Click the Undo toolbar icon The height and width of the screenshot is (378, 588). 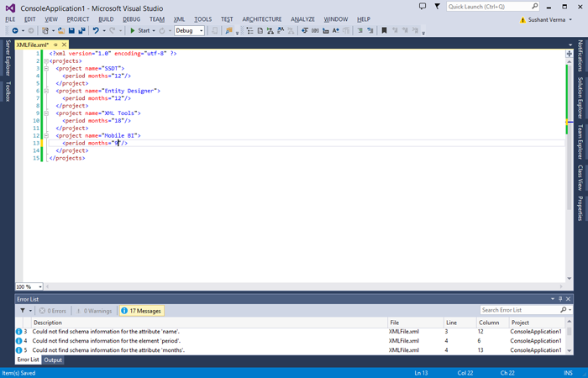[96, 30]
